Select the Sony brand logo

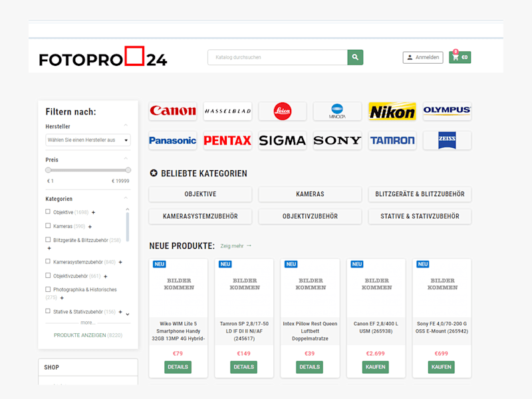pyautogui.click(x=337, y=140)
